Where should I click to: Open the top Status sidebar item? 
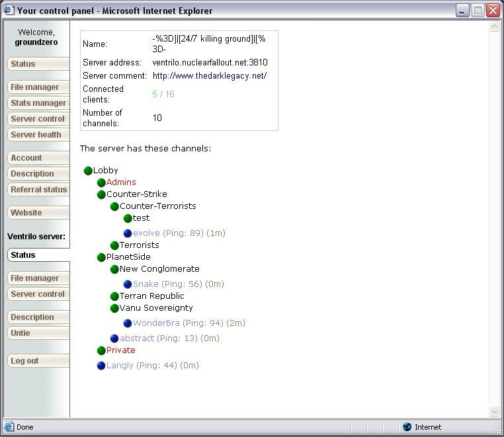click(x=38, y=63)
